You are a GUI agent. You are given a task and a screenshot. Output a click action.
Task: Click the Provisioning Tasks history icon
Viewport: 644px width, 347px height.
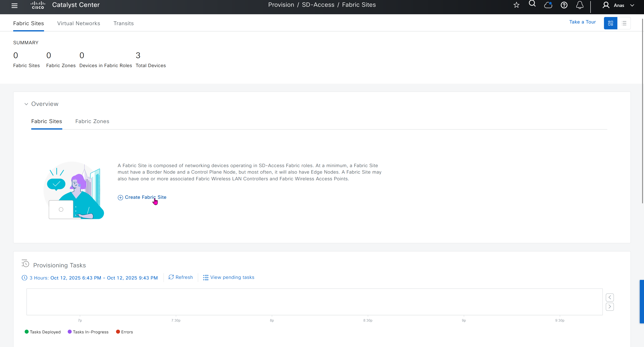(x=25, y=264)
